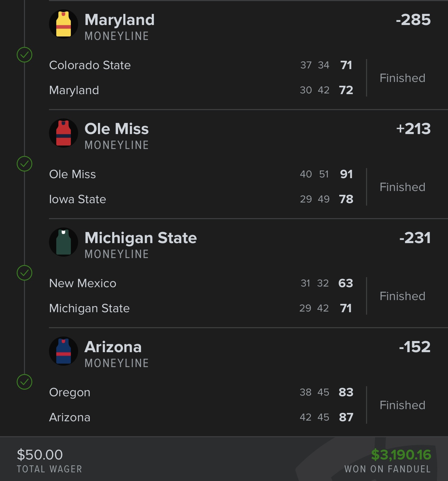This screenshot has width=448, height=481.
Task: Click the green checkmark beside Arizona leg
Action: pyautogui.click(x=25, y=382)
